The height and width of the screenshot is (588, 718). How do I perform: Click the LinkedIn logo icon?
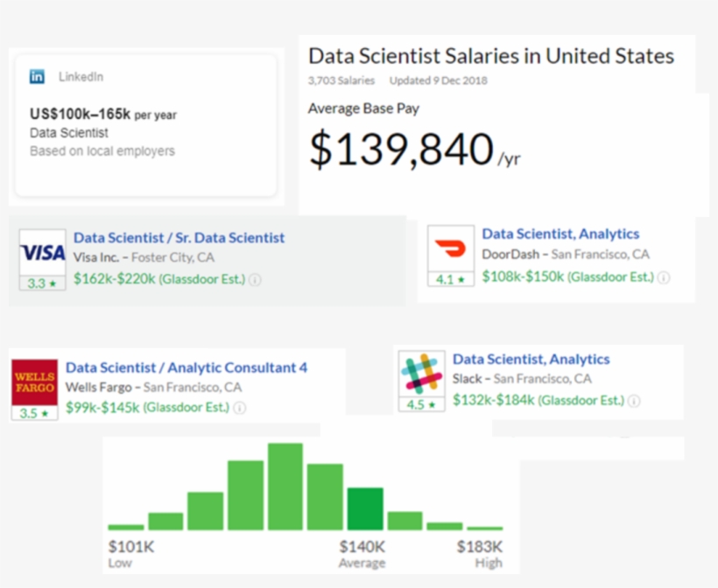pos(37,77)
